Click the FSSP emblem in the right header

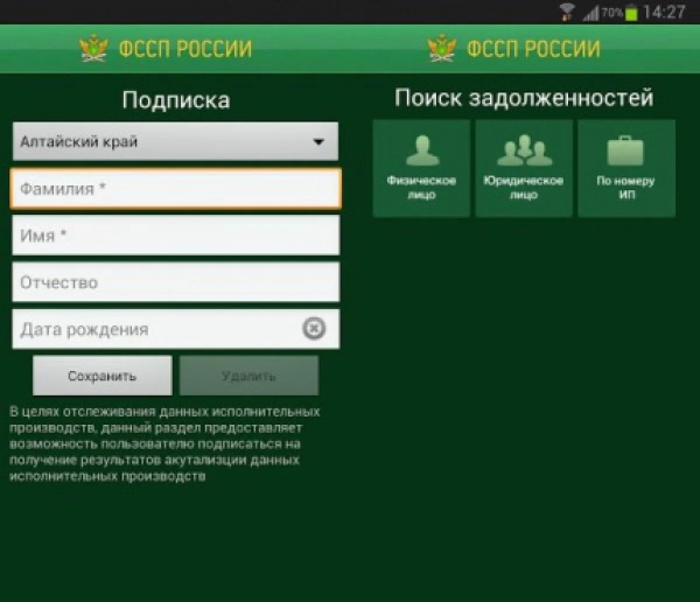(442, 49)
